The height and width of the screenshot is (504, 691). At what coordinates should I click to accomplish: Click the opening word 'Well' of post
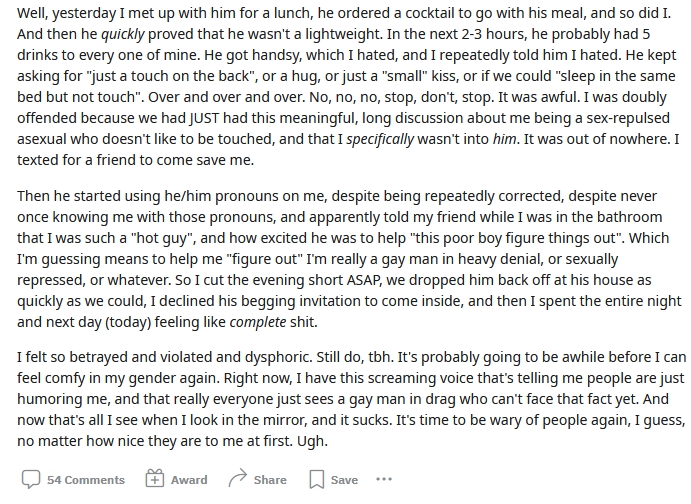pos(32,14)
